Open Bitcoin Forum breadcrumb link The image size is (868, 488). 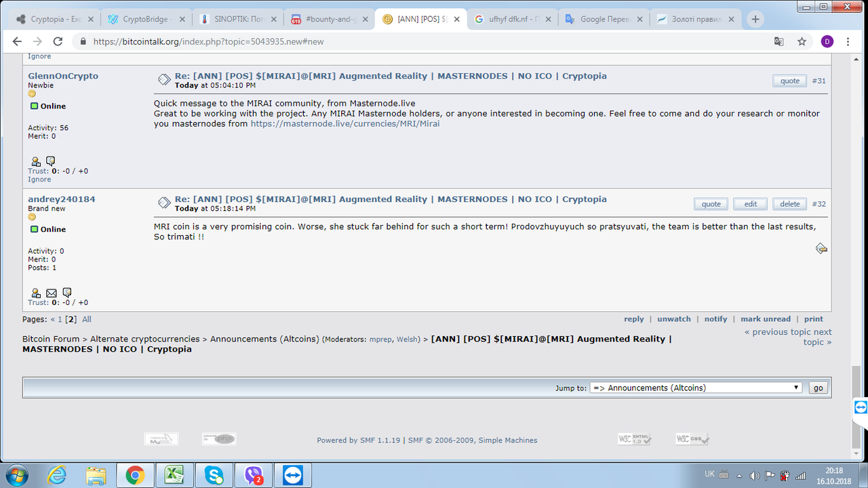[51, 339]
